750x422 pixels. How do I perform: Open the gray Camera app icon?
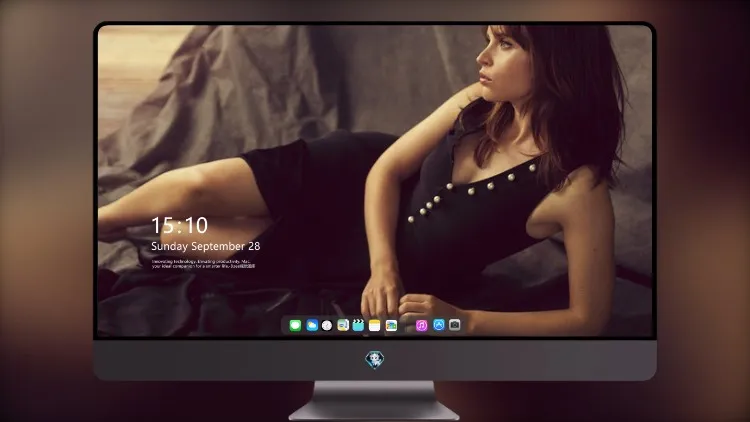pos(454,325)
